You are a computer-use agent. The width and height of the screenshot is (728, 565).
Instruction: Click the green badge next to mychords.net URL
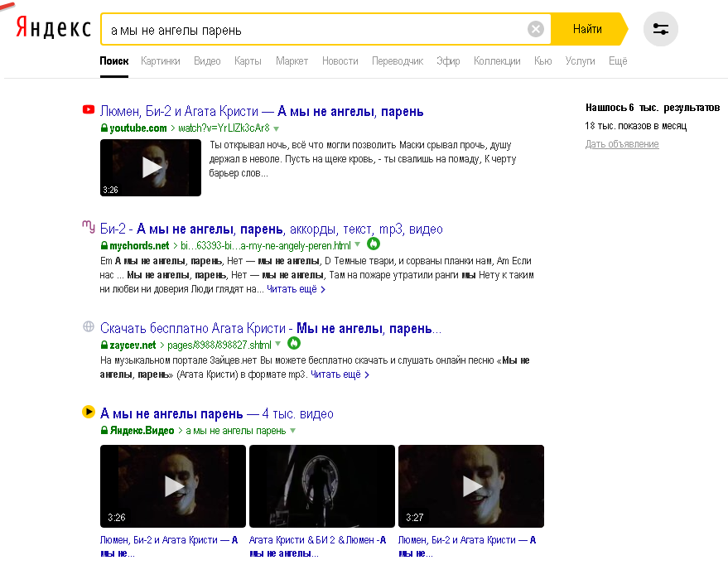pyautogui.click(x=374, y=244)
